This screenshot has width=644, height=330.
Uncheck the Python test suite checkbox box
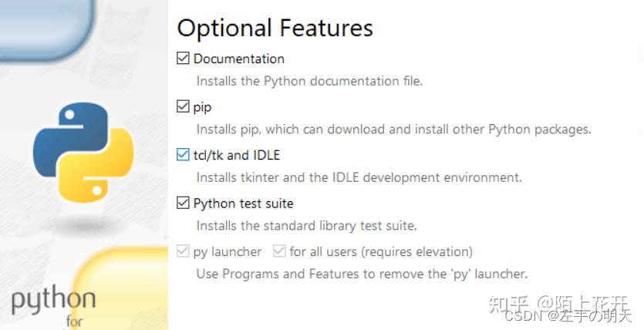coord(183,204)
